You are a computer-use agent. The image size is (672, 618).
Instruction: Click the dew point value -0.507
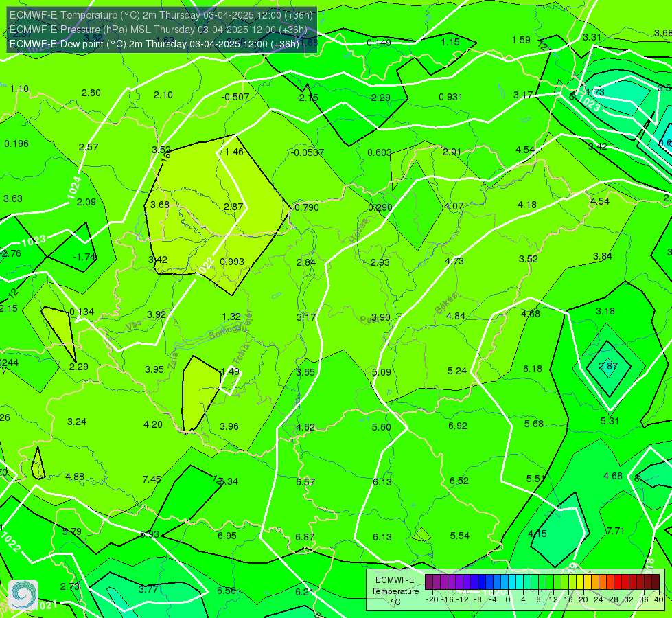pos(235,97)
